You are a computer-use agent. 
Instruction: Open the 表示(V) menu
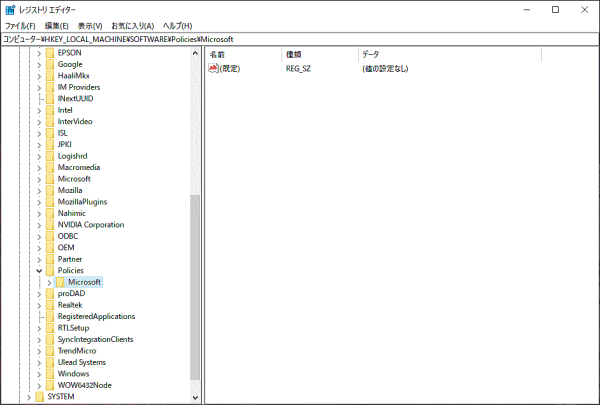tap(90, 26)
